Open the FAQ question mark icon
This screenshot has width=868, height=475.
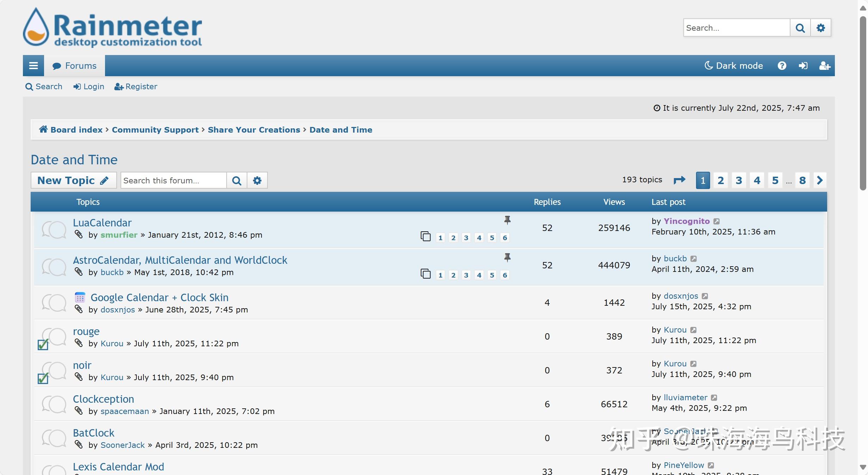pos(782,66)
